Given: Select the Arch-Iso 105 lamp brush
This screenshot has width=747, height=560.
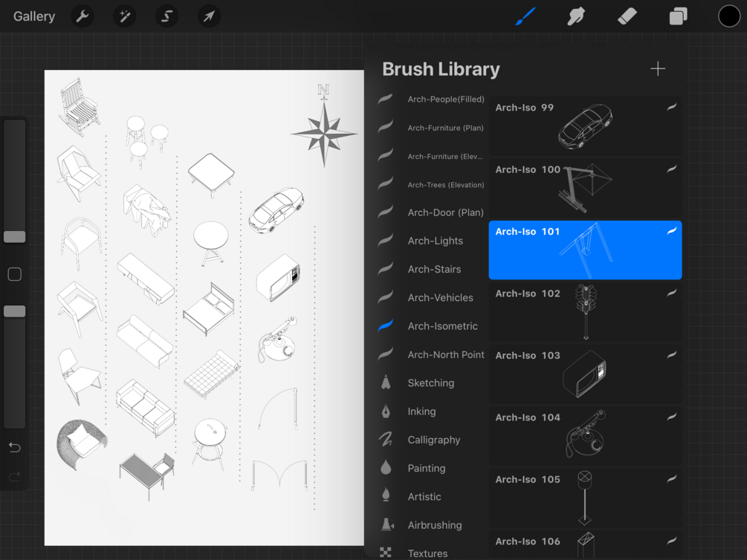Looking at the screenshot, I should [585, 498].
